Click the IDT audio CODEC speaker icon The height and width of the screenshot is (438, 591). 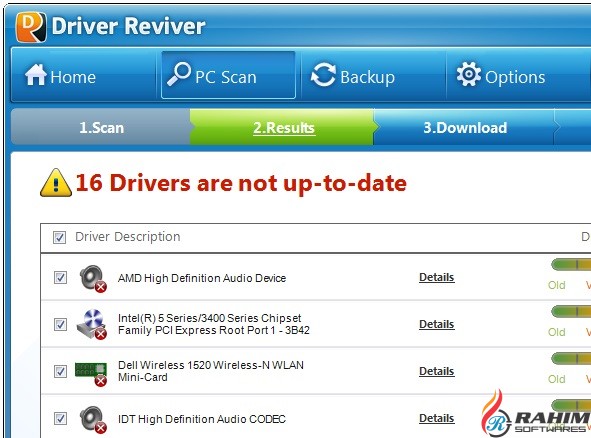[93, 419]
